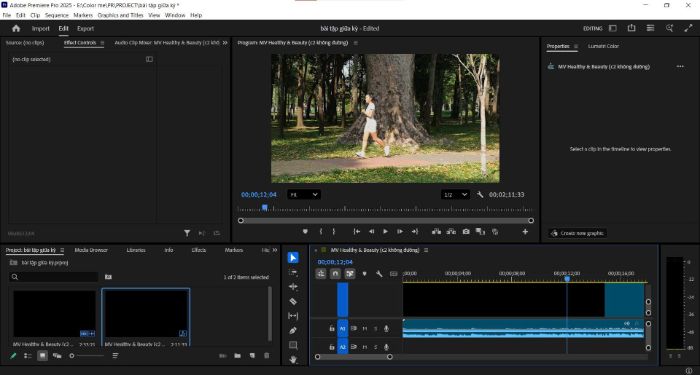Click Mark In button in Program monitor
Viewport: 700px width, 375px height.
point(321,232)
